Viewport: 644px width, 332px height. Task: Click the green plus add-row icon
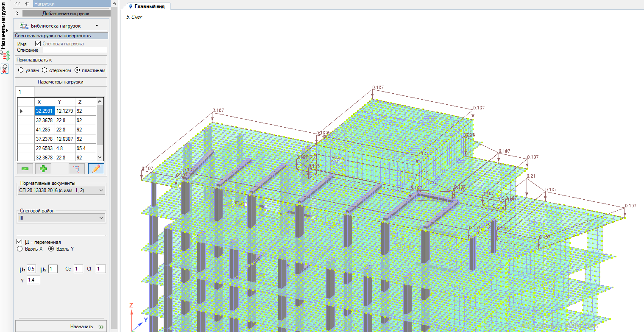43,169
